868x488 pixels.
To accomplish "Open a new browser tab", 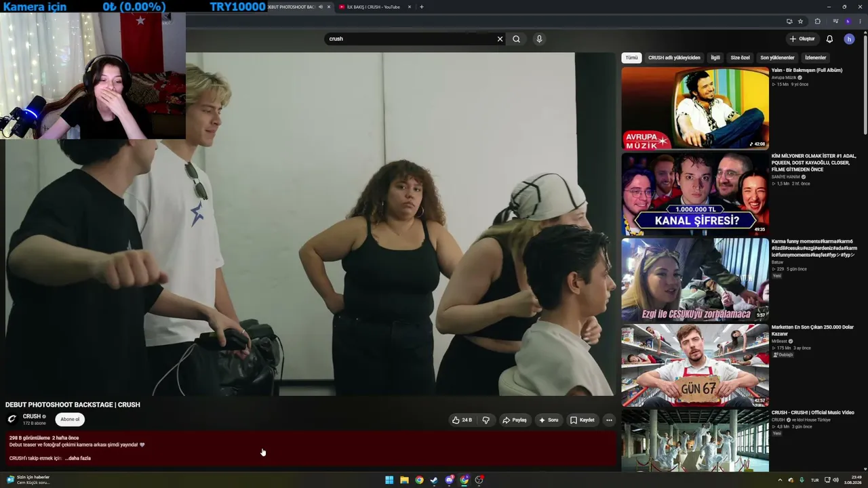I will tap(421, 7).
